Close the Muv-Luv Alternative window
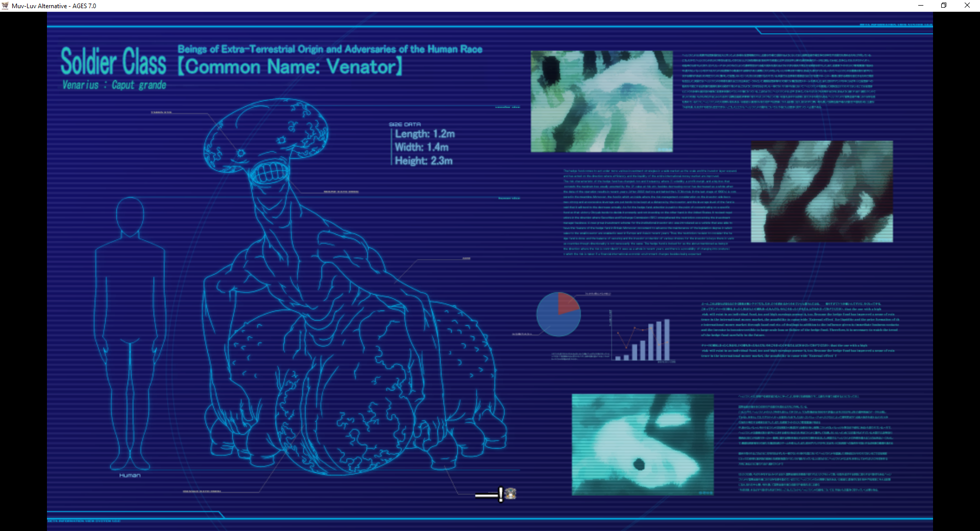Image resolution: width=980 pixels, height=531 pixels. pyautogui.click(x=967, y=6)
